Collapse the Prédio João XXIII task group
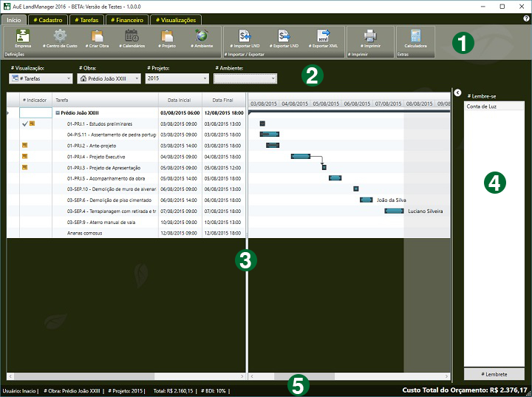The height and width of the screenshot is (397, 532). (x=58, y=113)
